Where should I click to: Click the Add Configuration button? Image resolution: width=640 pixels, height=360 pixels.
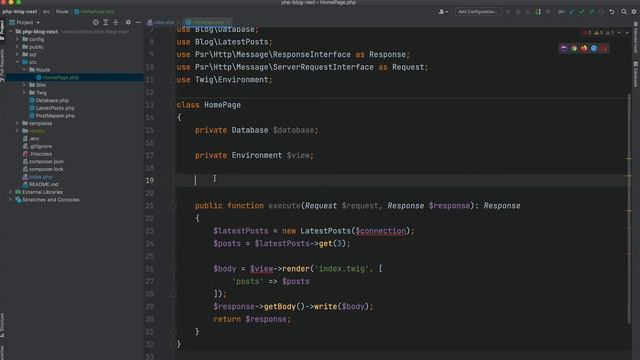478,12
